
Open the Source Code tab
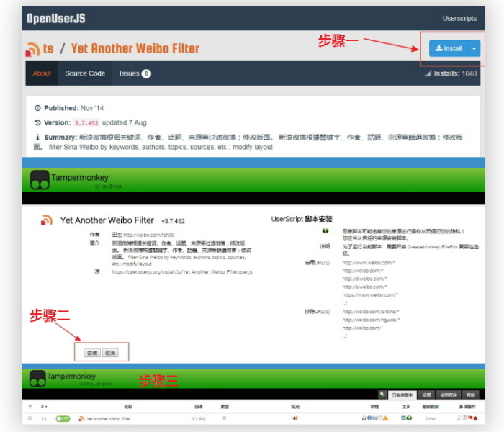(x=85, y=73)
